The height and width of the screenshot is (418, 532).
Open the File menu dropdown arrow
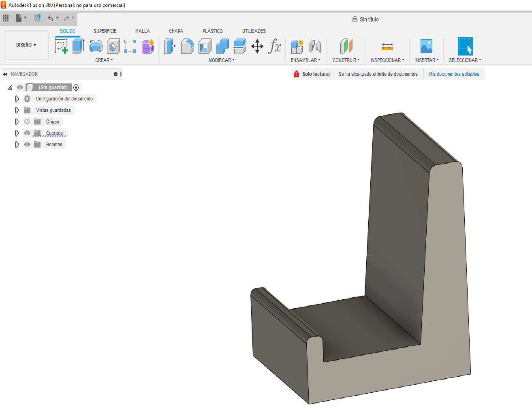[25, 18]
